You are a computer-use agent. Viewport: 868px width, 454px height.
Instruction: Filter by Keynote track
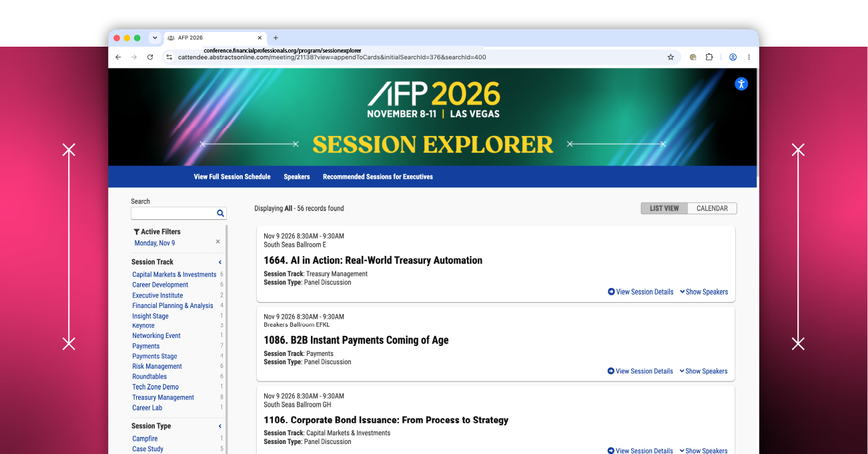click(x=143, y=326)
